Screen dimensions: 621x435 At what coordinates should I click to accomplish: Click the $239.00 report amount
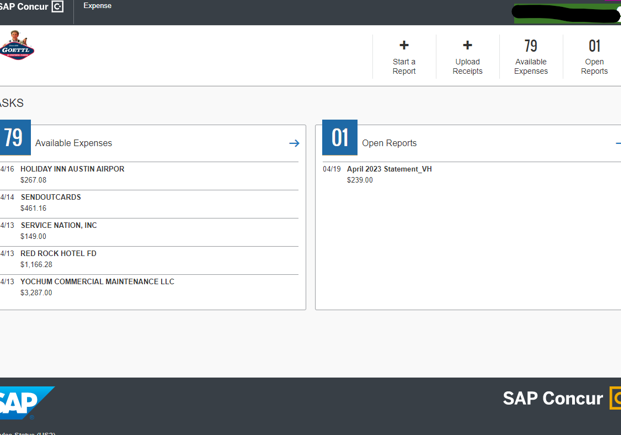point(360,180)
